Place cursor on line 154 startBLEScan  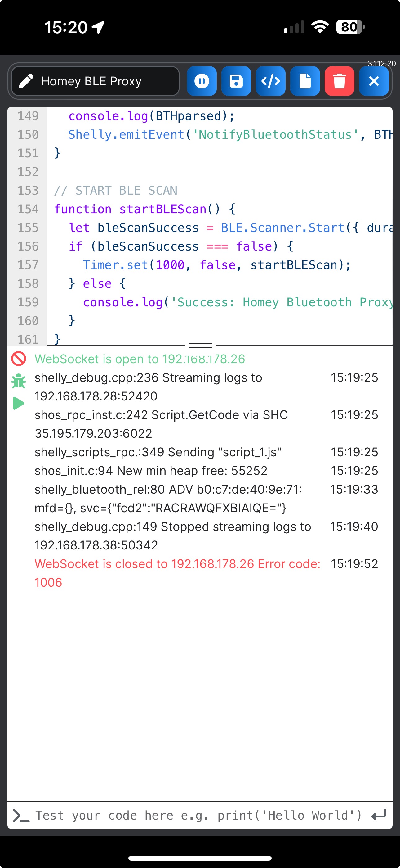pos(162,209)
